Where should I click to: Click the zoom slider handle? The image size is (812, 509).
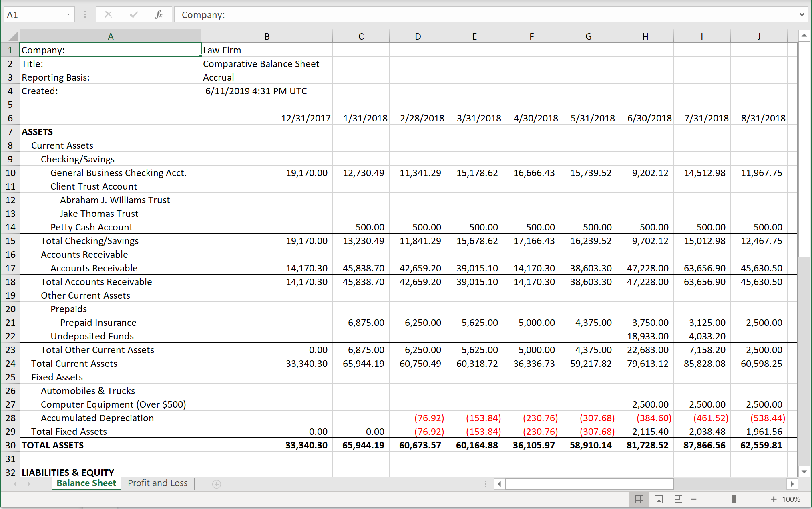click(734, 499)
